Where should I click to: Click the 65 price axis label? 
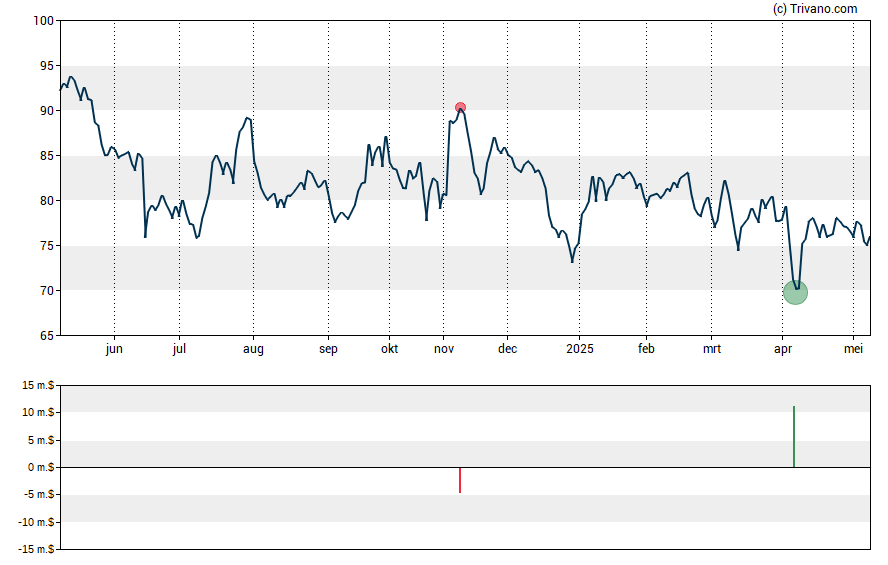coord(47,336)
